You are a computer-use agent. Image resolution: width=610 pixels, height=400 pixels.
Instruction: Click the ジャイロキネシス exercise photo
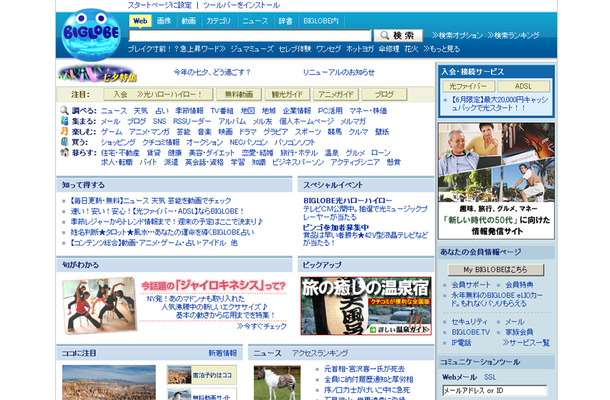point(99,305)
